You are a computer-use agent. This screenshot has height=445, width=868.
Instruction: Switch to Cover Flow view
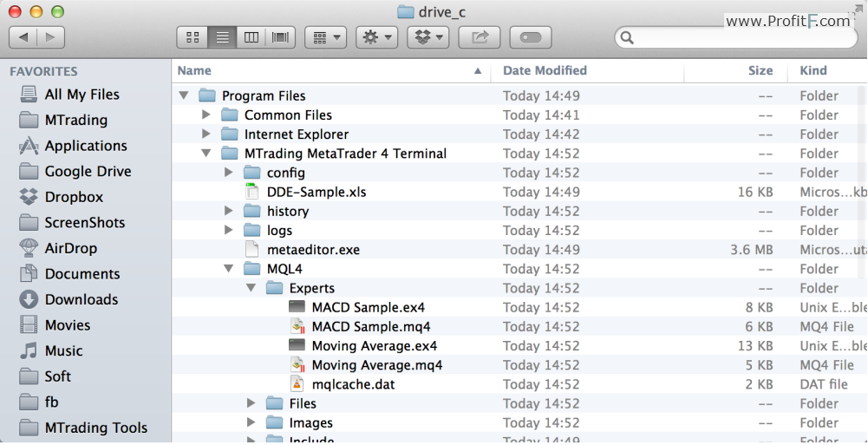pos(281,37)
